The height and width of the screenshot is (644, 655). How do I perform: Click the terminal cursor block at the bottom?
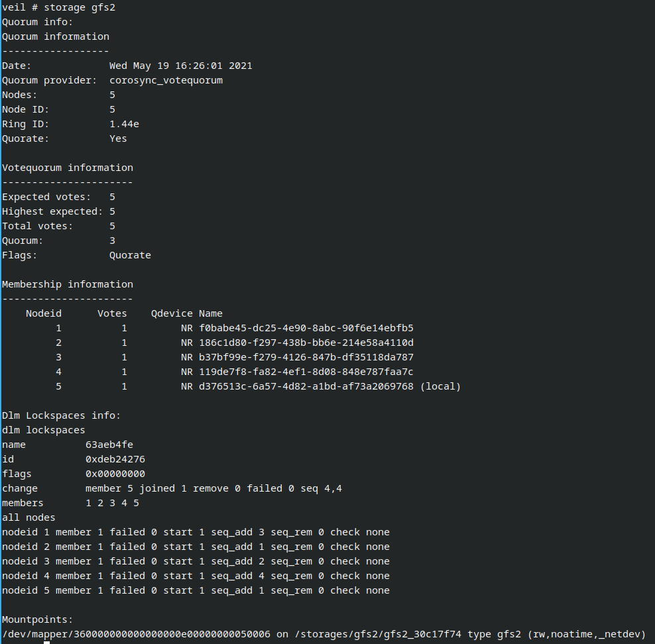tap(47, 643)
